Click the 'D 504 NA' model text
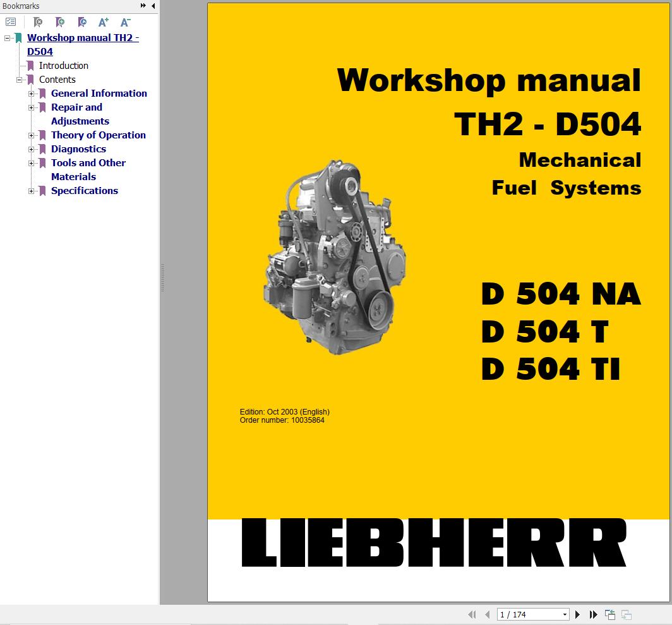 point(561,294)
